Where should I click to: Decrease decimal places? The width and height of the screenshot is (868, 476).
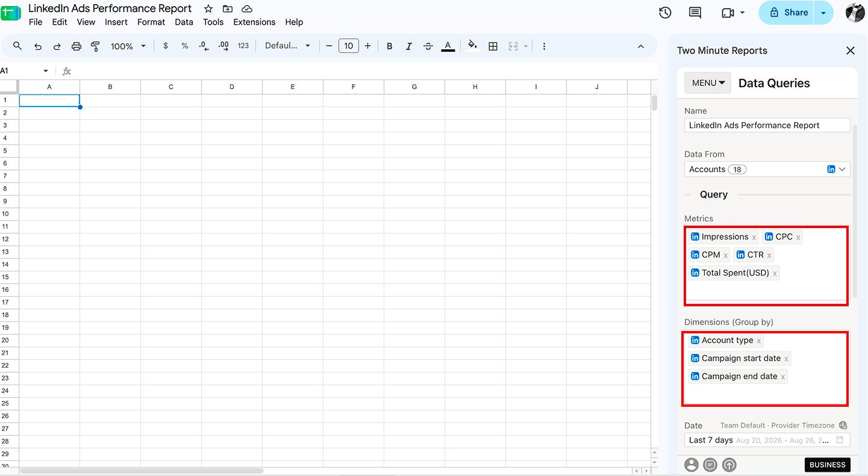pyautogui.click(x=204, y=46)
